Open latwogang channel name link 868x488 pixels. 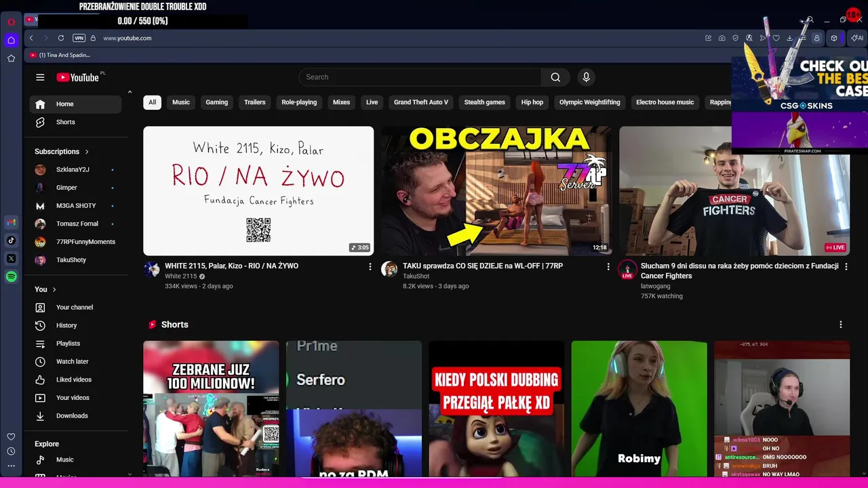[655, 286]
